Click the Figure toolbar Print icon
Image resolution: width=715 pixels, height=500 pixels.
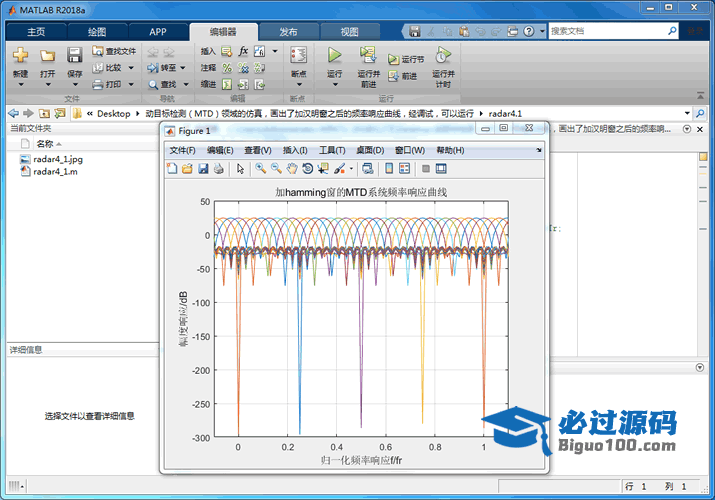[218, 169]
